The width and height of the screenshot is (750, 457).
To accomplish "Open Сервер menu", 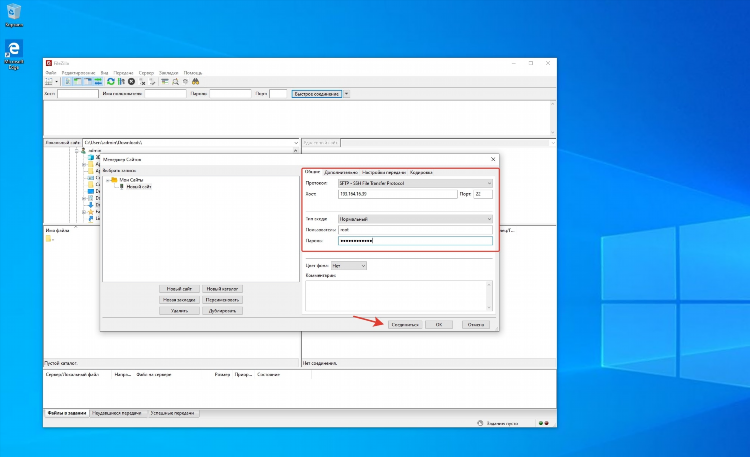I will [x=146, y=73].
